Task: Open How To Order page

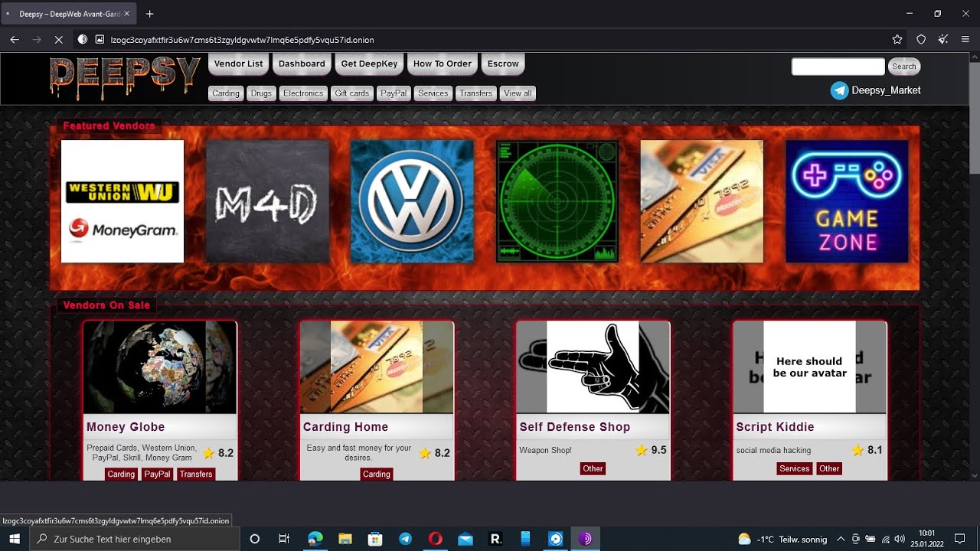Action: 443,64
